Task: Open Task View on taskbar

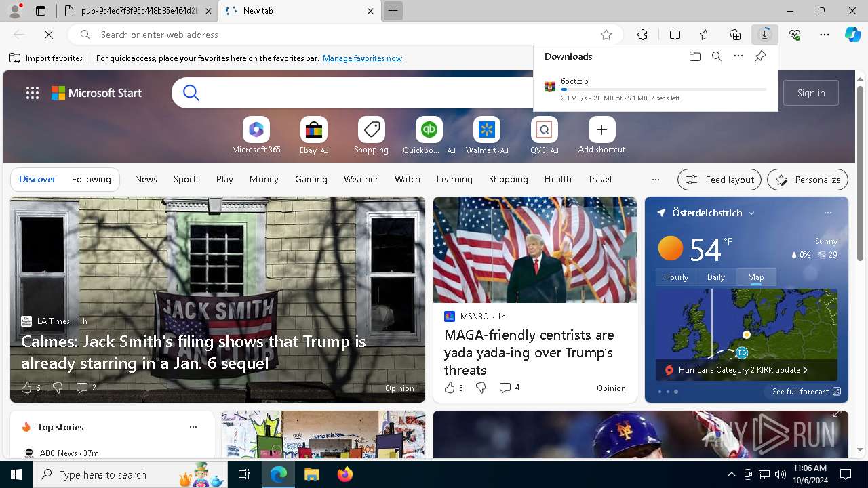Action: [244, 474]
